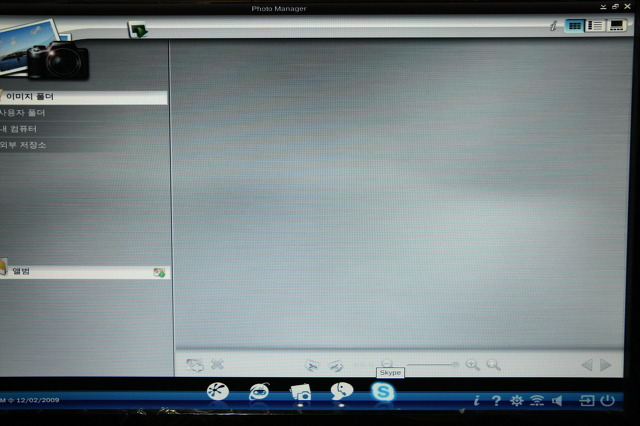Click the date 12/02/2009 in status bar
Screen dimensions: 640x426
(38, 400)
